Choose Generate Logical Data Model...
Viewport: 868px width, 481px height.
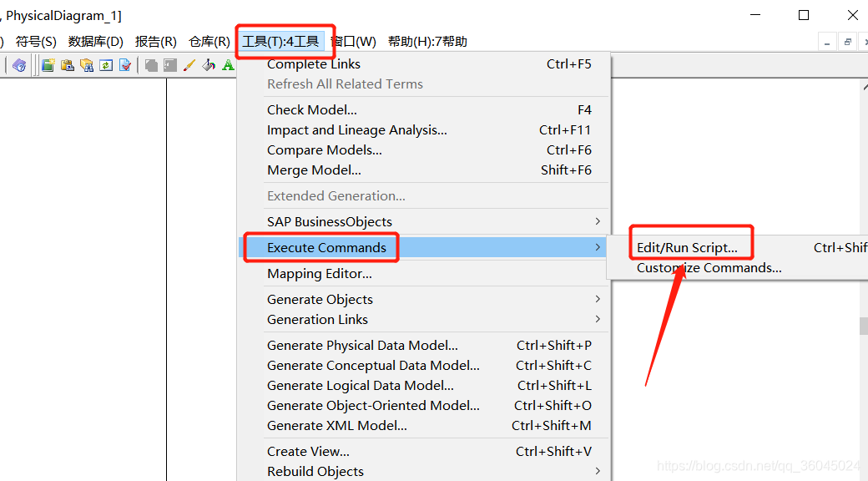(x=424, y=386)
